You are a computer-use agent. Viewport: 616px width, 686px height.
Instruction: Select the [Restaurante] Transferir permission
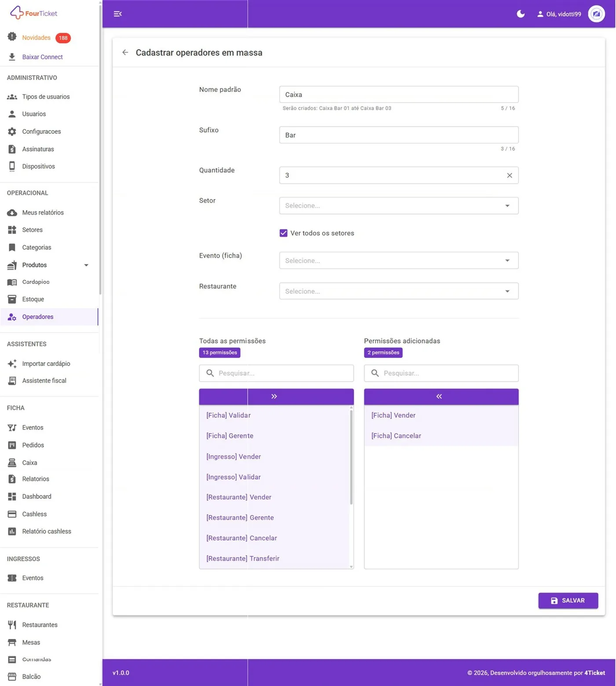[x=274, y=558]
